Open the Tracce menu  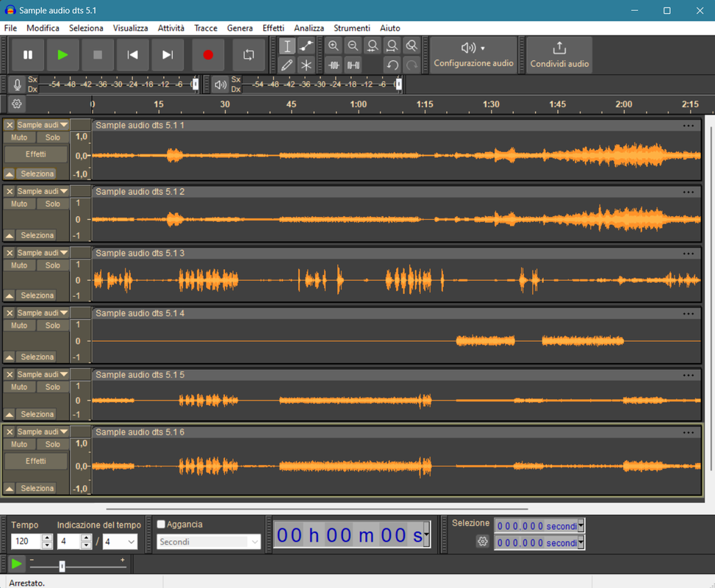206,28
